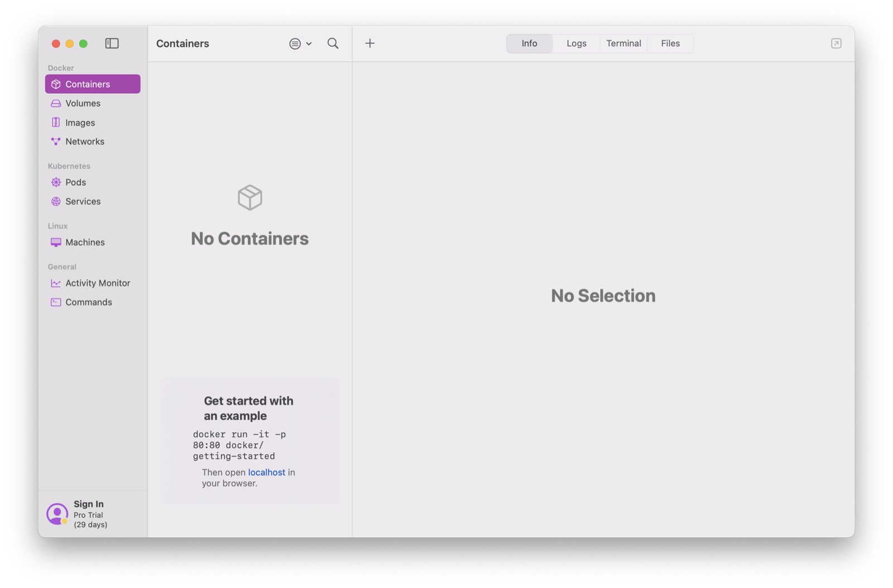Switch to the Logs tab

point(577,44)
